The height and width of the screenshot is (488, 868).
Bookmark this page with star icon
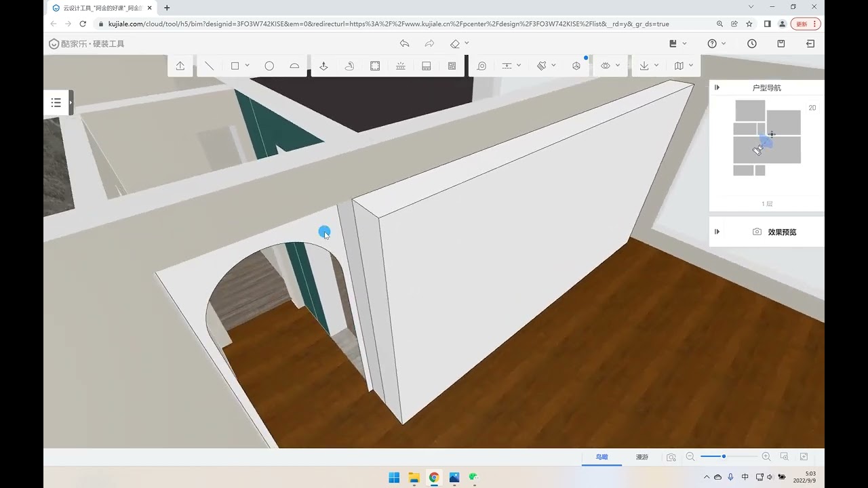749,24
